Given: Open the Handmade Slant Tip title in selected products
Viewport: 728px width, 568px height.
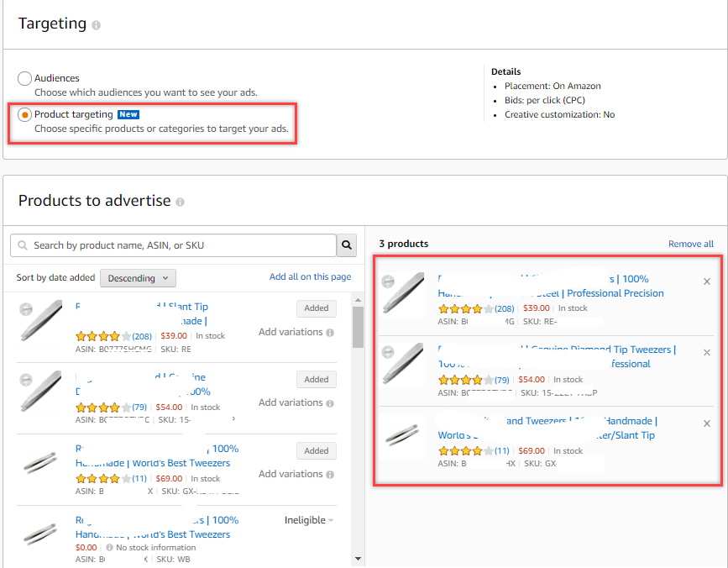Looking at the screenshot, I should click(x=547, y=429).
